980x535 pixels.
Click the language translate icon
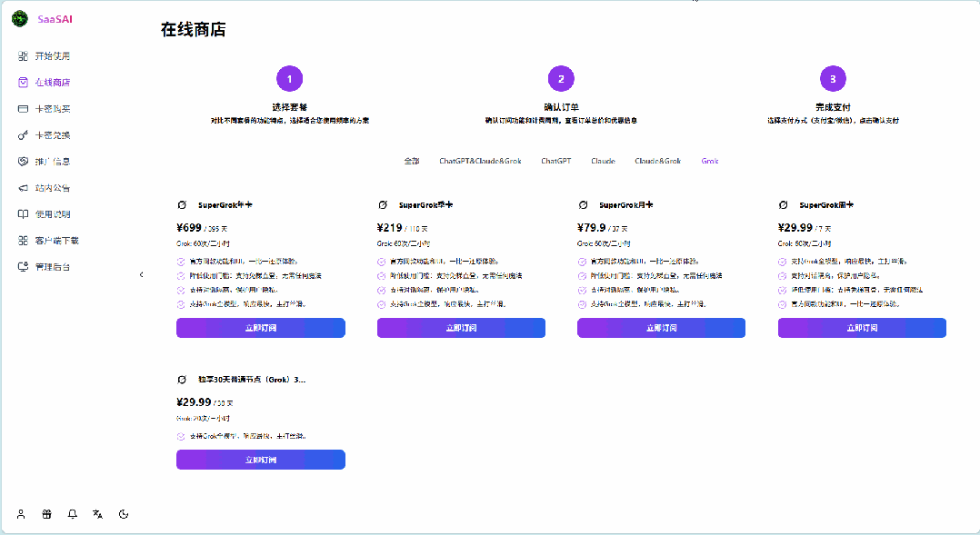98,514
